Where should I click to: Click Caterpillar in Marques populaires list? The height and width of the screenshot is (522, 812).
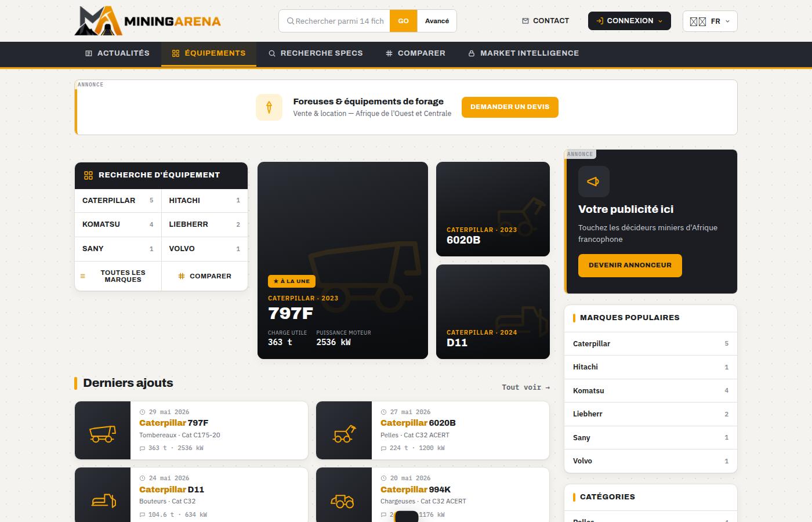pos(651,344)
